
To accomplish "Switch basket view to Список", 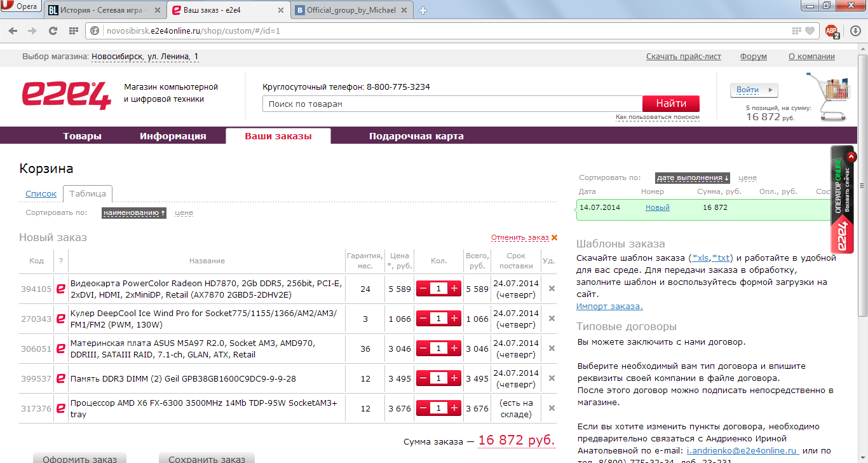I will coord(41,194).
